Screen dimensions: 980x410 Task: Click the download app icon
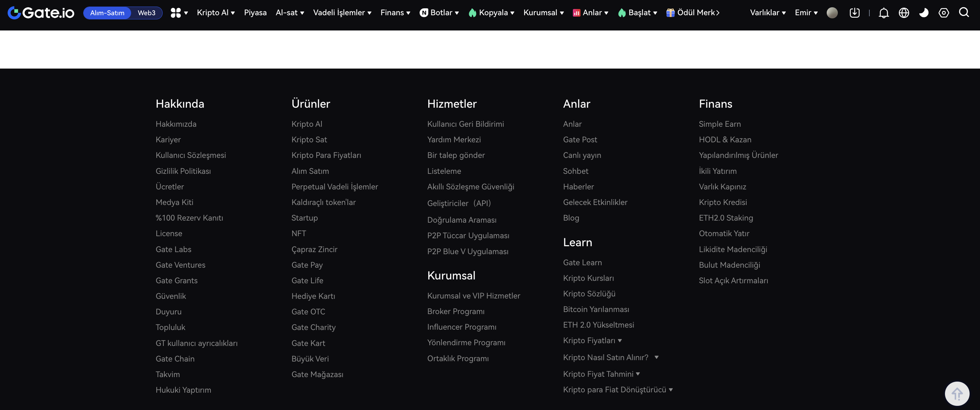[x=854, y=12]
